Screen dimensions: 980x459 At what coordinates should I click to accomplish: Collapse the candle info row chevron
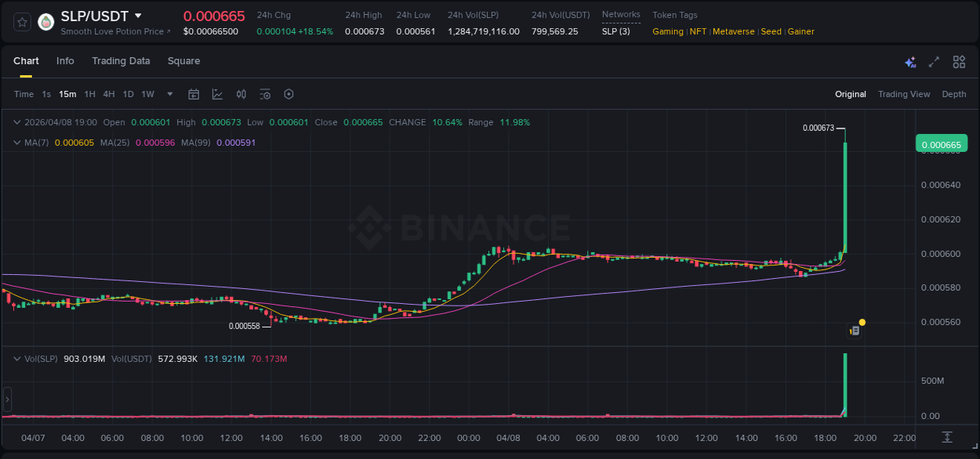[16, 122]
